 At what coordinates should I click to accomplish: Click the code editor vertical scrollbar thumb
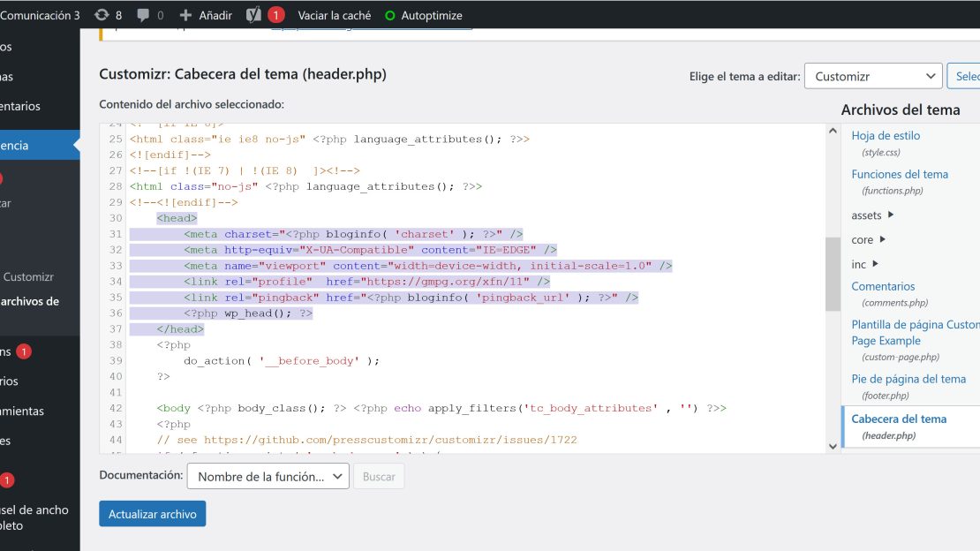(833, 274)
